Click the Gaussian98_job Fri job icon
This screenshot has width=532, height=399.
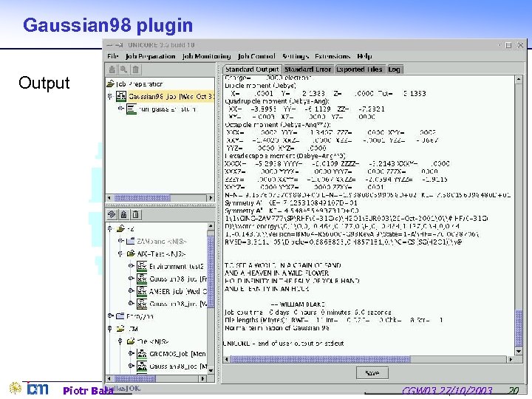click(142, 279)
